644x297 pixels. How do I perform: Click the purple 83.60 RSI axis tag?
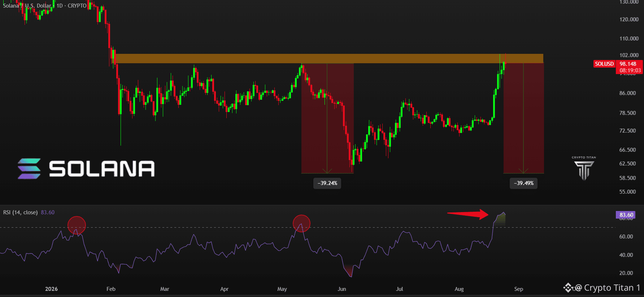(626, 215)
